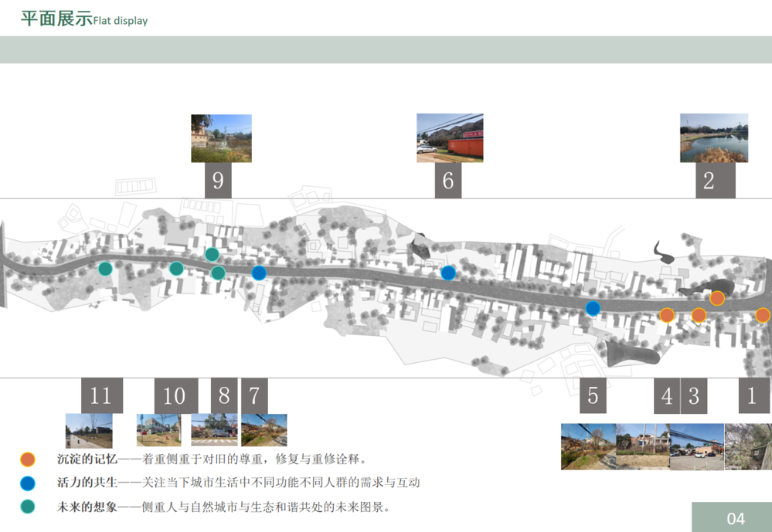Open the rightmost tree branch photo

(x=748, y=447)
